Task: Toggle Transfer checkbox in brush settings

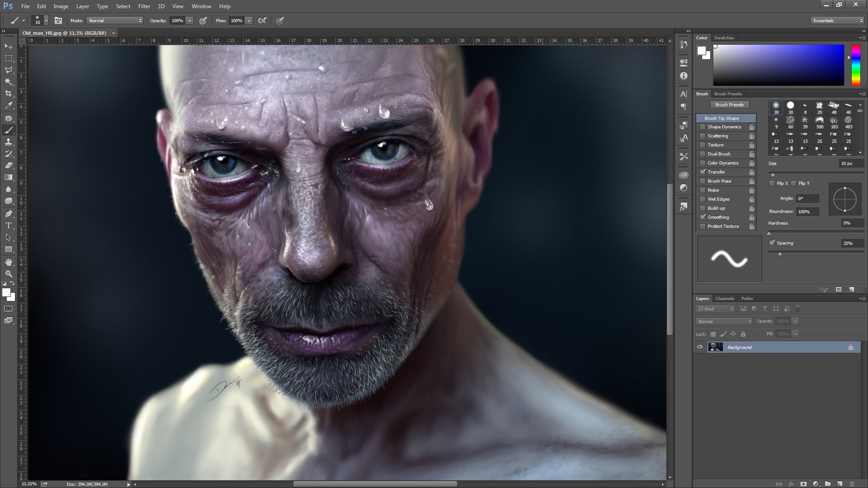Action: (702, 172)
